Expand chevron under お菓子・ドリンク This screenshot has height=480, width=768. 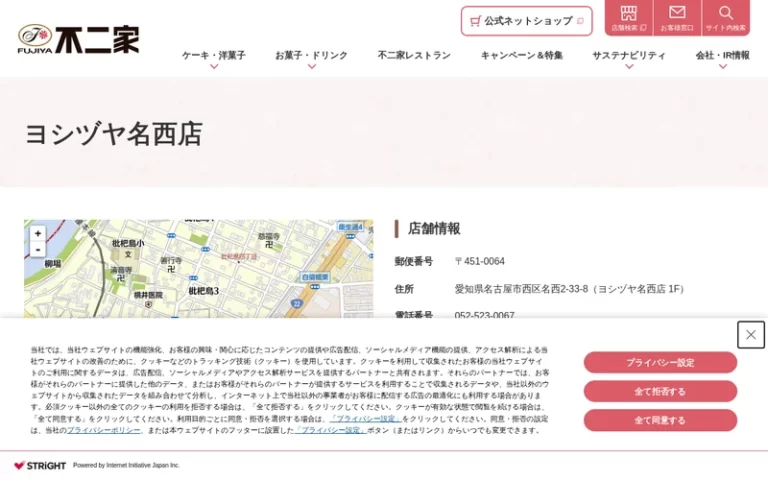click(x=312, y=67)
